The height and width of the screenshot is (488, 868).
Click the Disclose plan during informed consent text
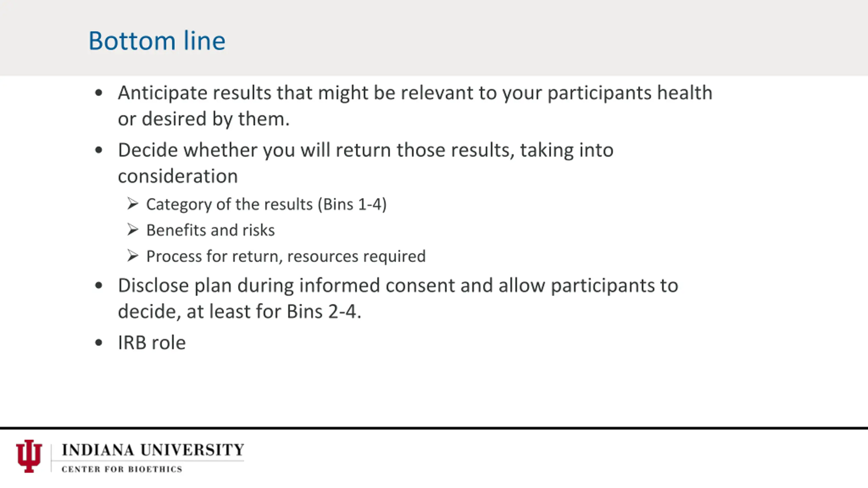[x=398, y=286]
